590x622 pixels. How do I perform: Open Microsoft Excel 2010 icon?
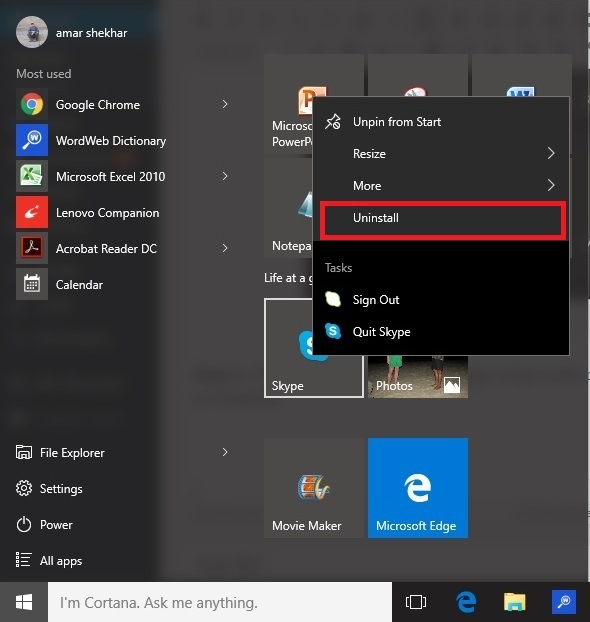pos(32,176)
